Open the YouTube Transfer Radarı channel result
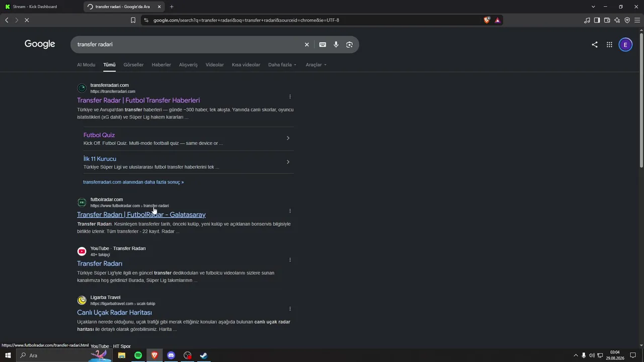This screenshot has height=362, width=644. click(x=100, y=263)
